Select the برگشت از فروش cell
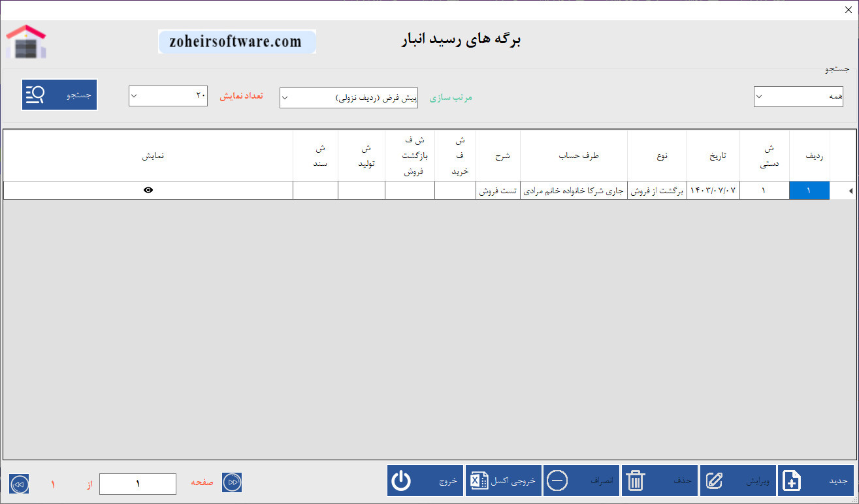Viewport: 859px width, 504px height. [x=657, y=190]
